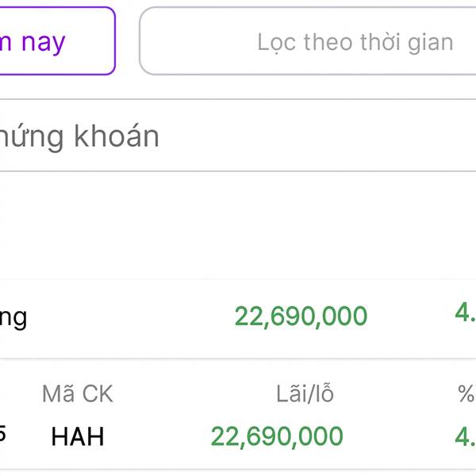This screenshot has width=476, height=476.
Task: Click the total row's green percentage
Action: click(465, 313)
